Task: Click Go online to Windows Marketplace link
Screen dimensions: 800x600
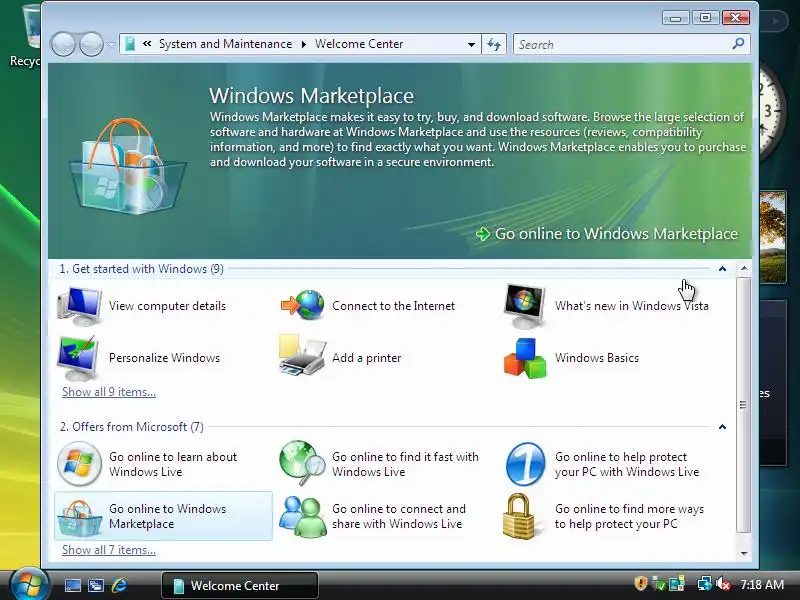Action: pos(607,234)
